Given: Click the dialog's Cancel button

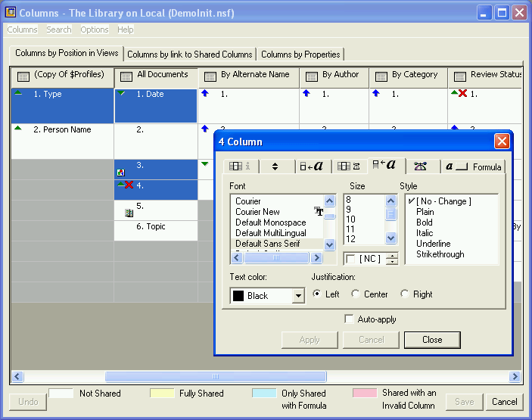Looking at the screenshot, I should (x=371, y=340).
